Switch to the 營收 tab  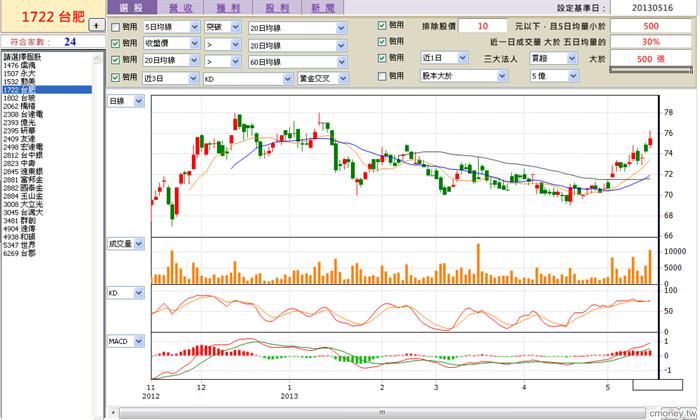(x=181, y=8)
